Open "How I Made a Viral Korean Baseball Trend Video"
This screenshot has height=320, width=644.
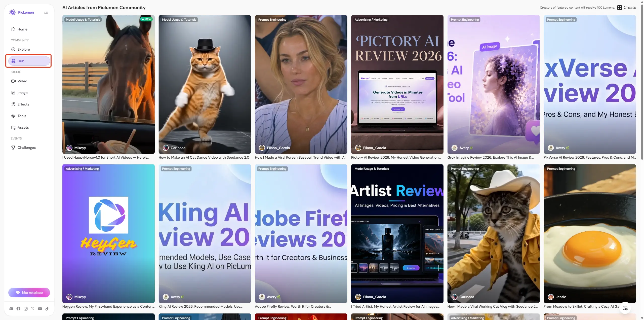point(300,157)
